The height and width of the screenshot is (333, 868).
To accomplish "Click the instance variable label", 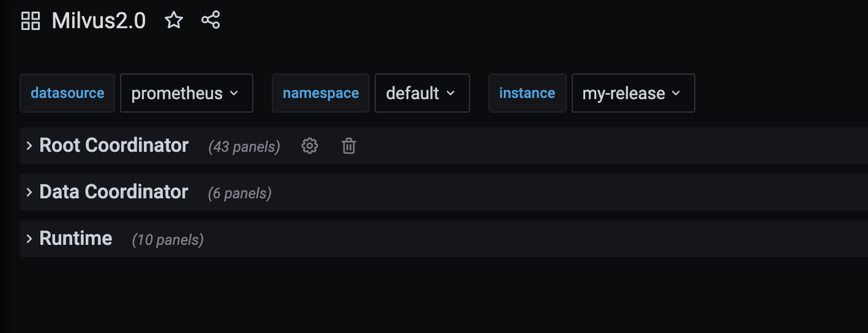I will pyautogui.click(x=527, y=93).
